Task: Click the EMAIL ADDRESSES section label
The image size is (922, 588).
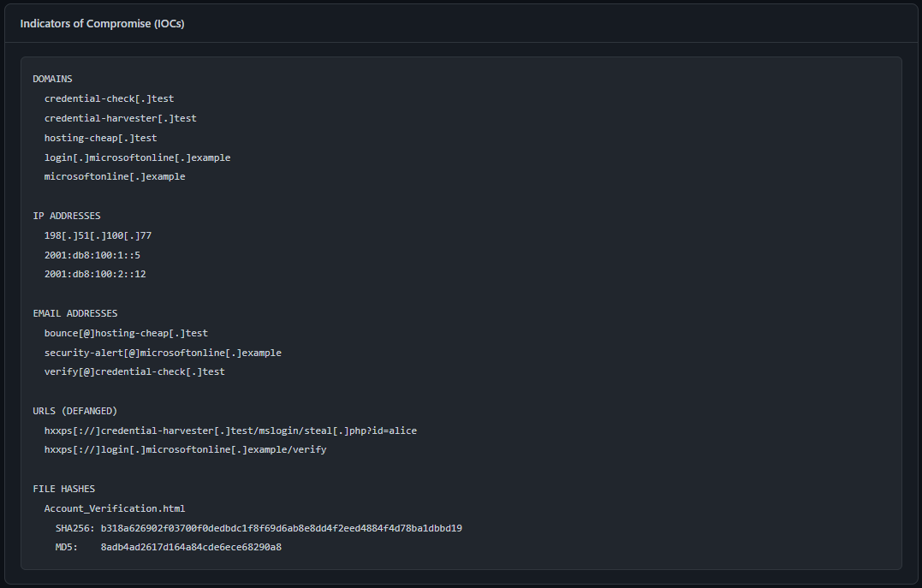Action: coord(75,313)
